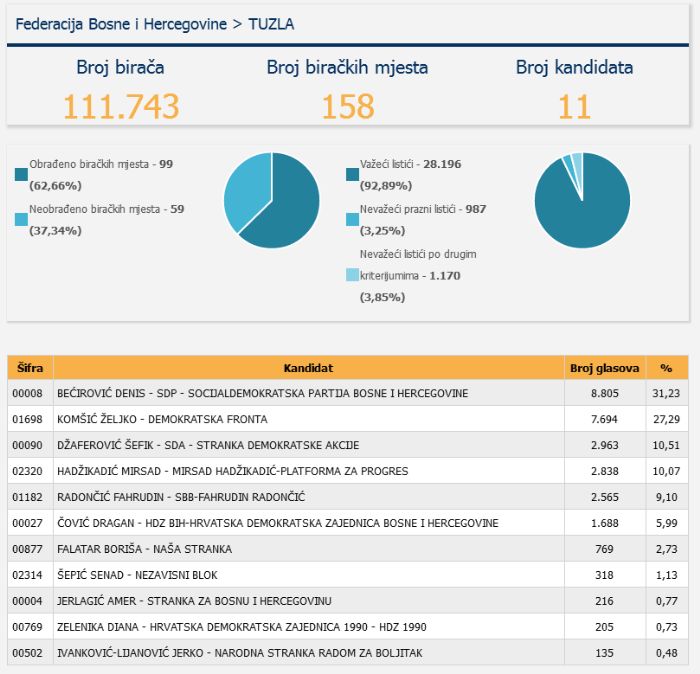This screenshot has width=700, height=674.
Task: Click percentage value 0,48
Action: [667, 653]
